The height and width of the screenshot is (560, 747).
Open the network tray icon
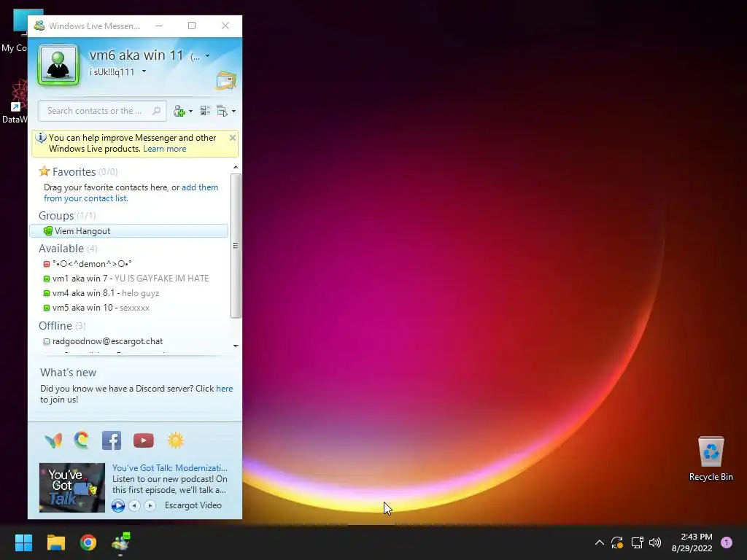[637, 542]
